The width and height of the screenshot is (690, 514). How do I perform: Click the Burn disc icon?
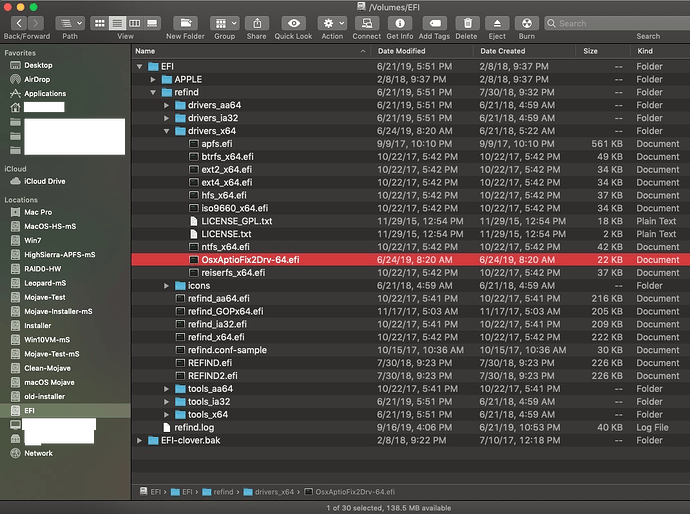coord(527,22)
